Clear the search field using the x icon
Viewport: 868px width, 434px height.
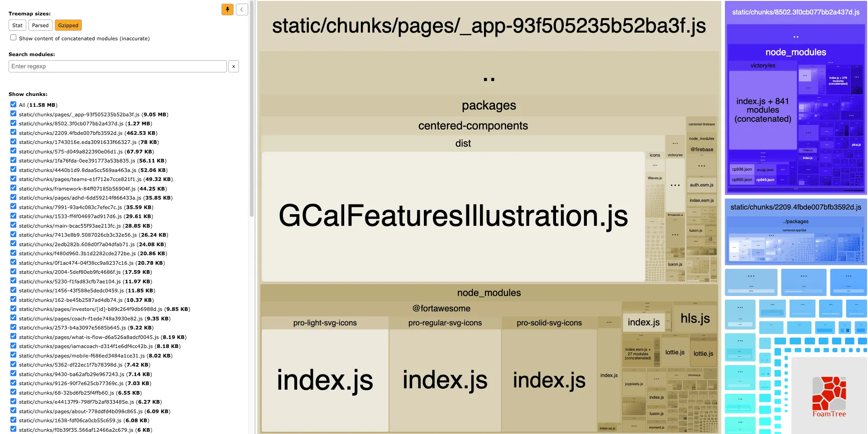(233, 66)
